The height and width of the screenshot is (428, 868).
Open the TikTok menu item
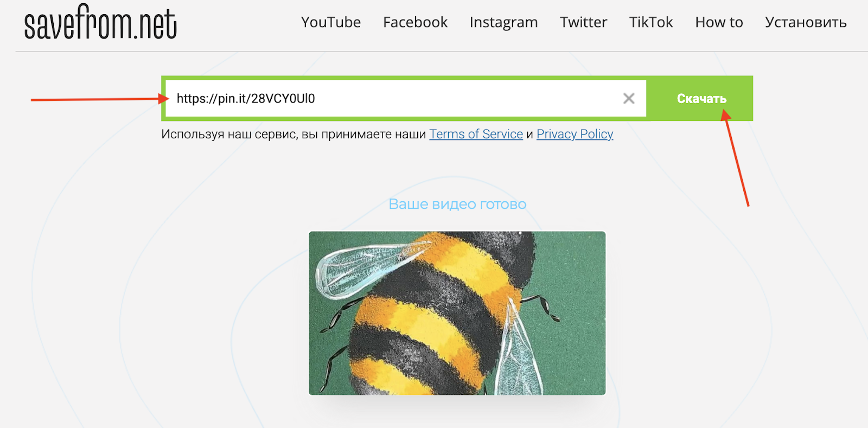(651, 22)
